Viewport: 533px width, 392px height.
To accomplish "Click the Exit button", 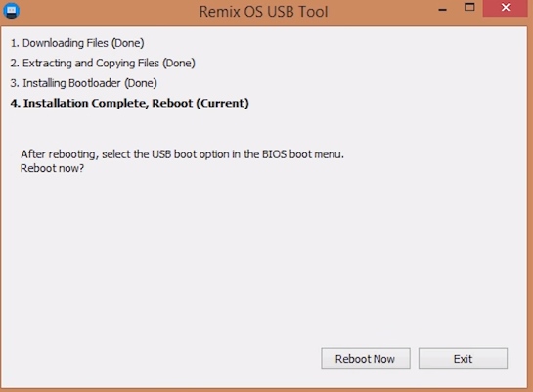I will coord(463,359).
